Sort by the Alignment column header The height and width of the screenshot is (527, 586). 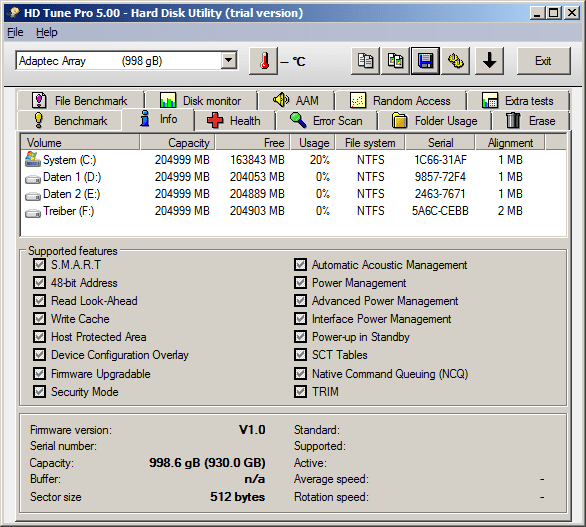click(510, 143)
